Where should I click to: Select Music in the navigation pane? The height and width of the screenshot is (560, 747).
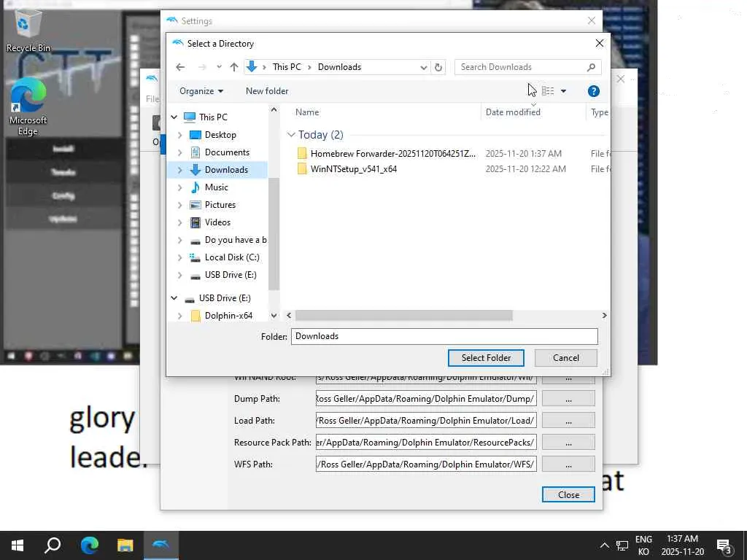(216, 187)
